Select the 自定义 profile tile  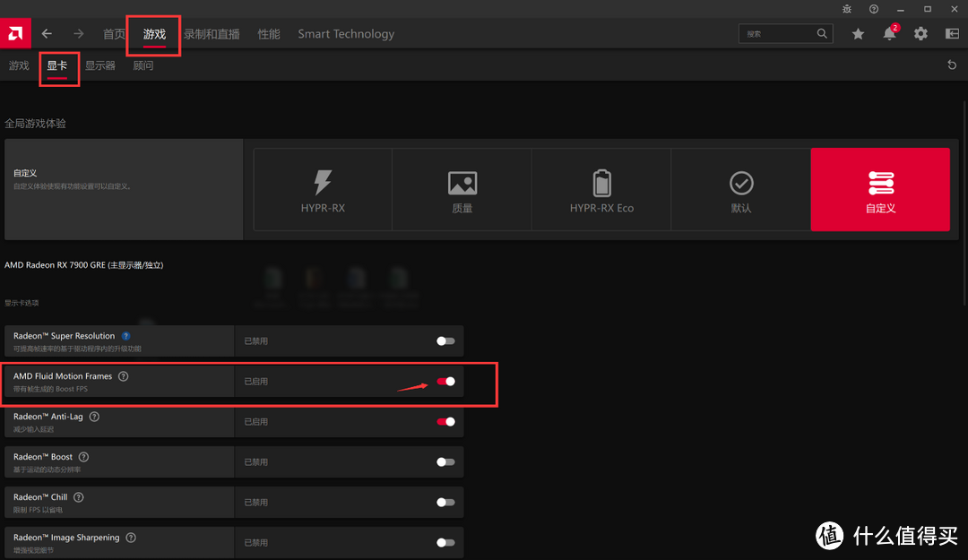click(x=880, y=190)
